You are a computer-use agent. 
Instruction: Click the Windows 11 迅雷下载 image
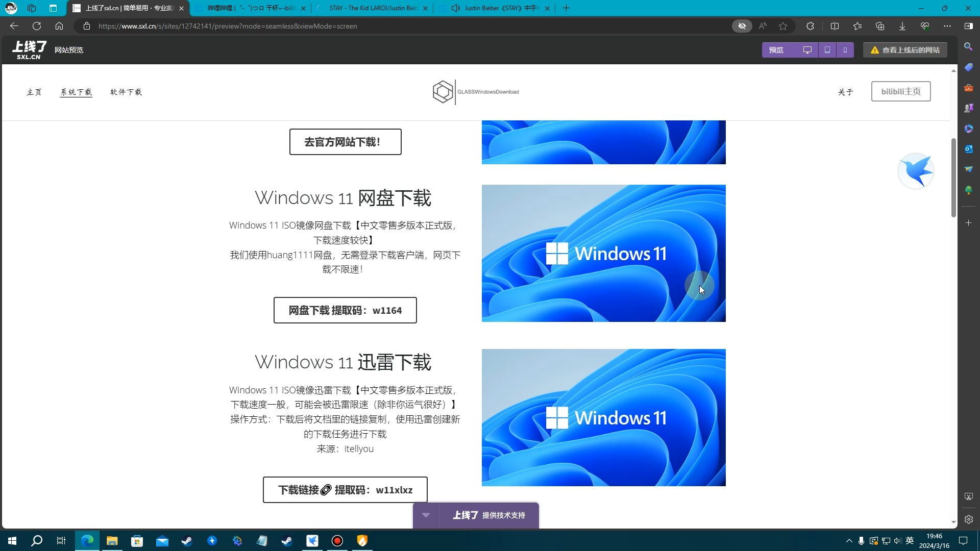pyautogui.click(x=603, y=417)
